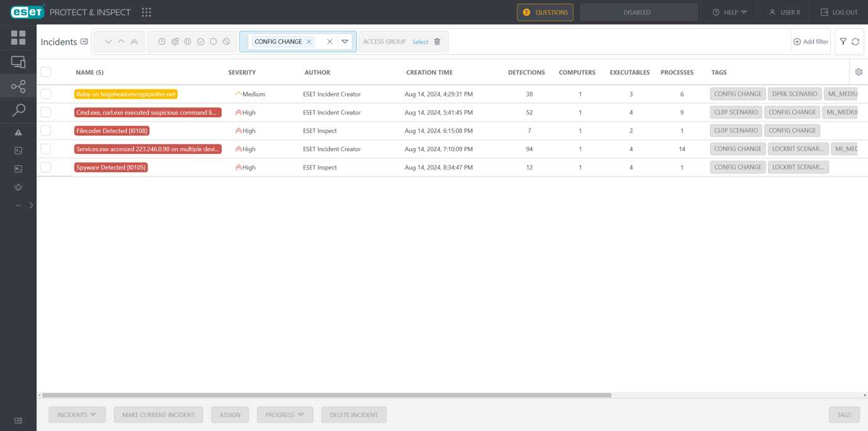The height and width of the screenshot is (431, 868).
Task: Click the Add filter button
Action: (x=811, y=42)
